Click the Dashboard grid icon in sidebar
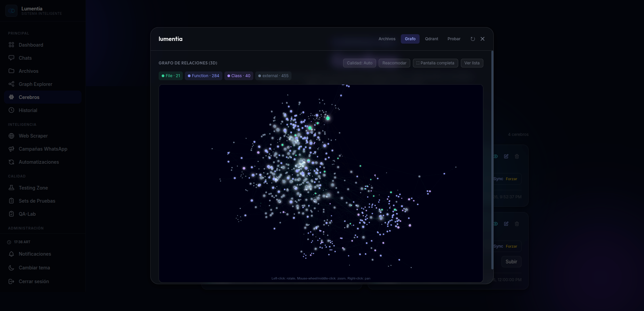 pos(11,45)
